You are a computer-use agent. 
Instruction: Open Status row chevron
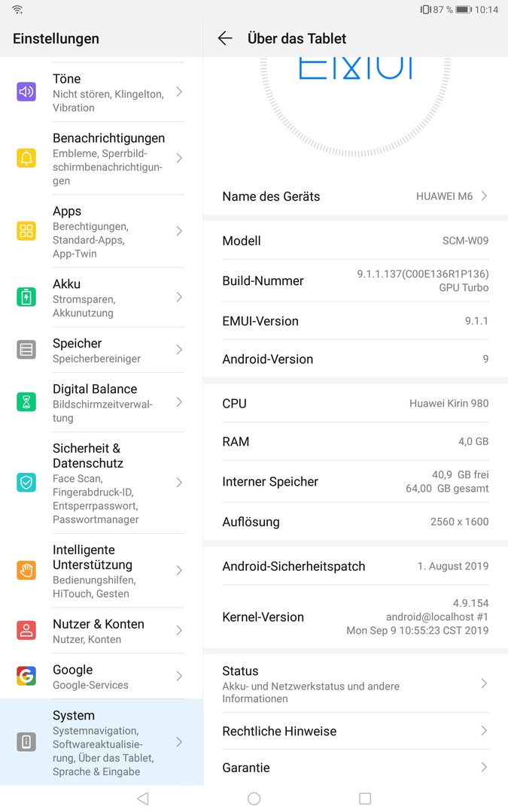coord(484,683)
